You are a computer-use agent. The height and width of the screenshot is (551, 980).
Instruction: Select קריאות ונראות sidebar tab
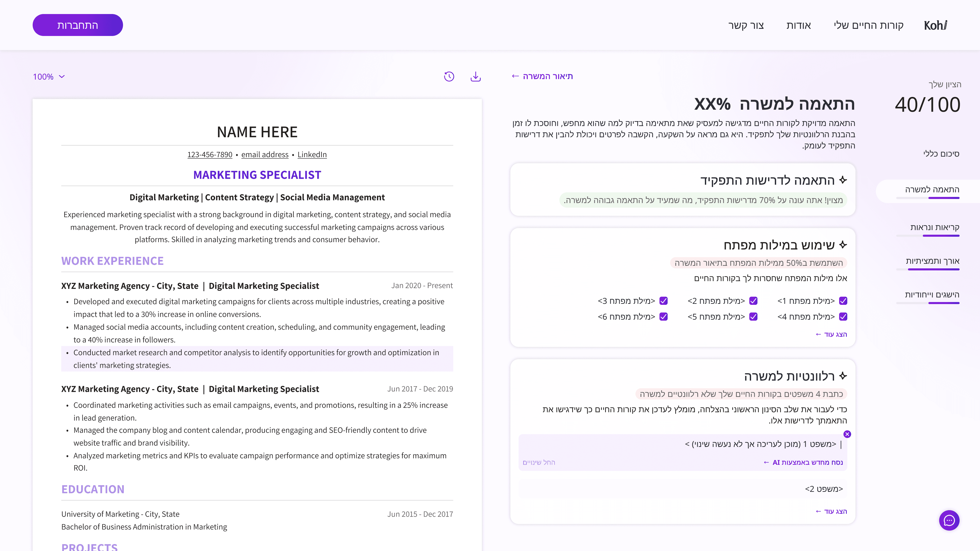click(x=934, y=227)
